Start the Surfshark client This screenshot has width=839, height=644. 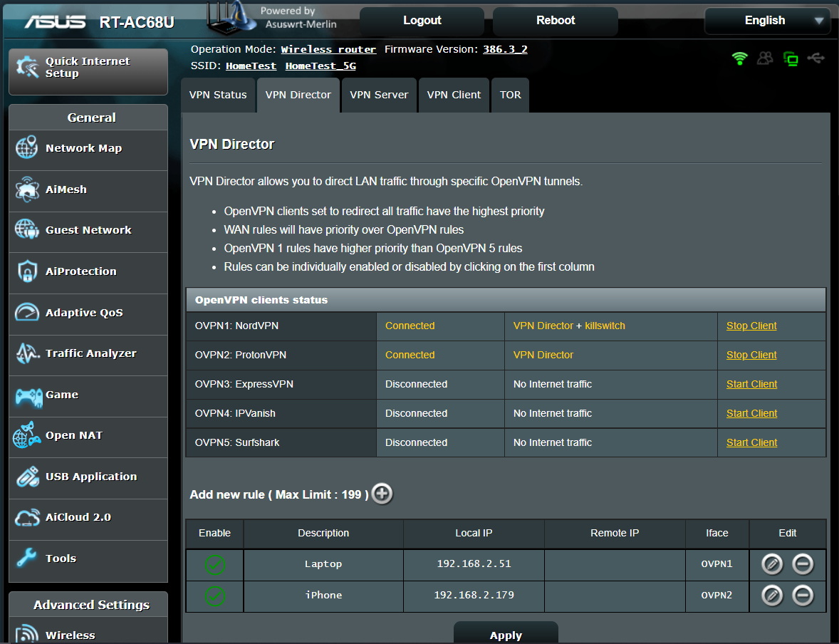751,442
